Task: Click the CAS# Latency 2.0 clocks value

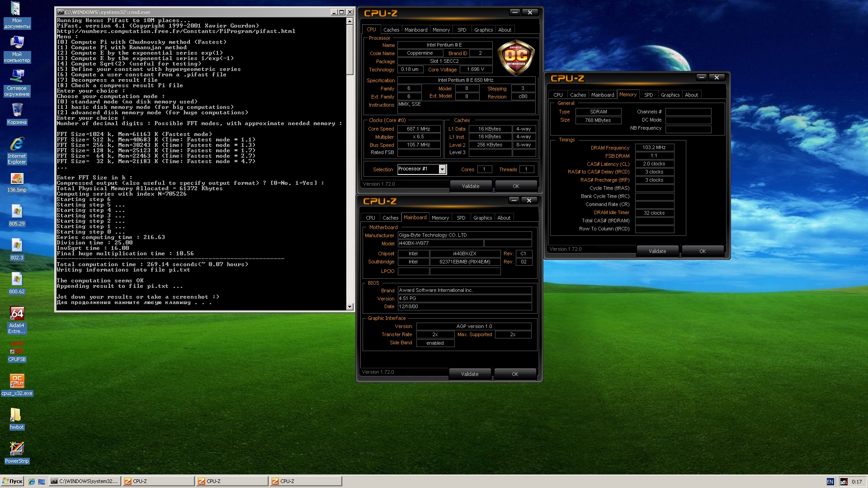Action: point(654,164)
